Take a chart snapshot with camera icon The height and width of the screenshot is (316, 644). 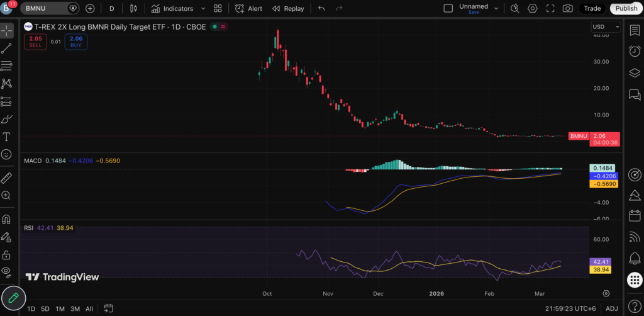tap(568, 9)
